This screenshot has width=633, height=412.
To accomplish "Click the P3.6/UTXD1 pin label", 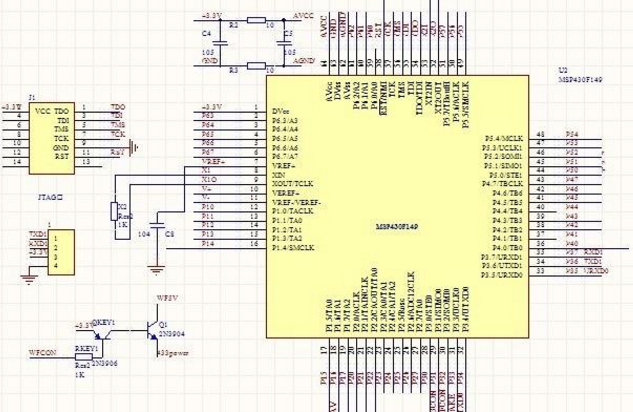I will coord(502,266).
